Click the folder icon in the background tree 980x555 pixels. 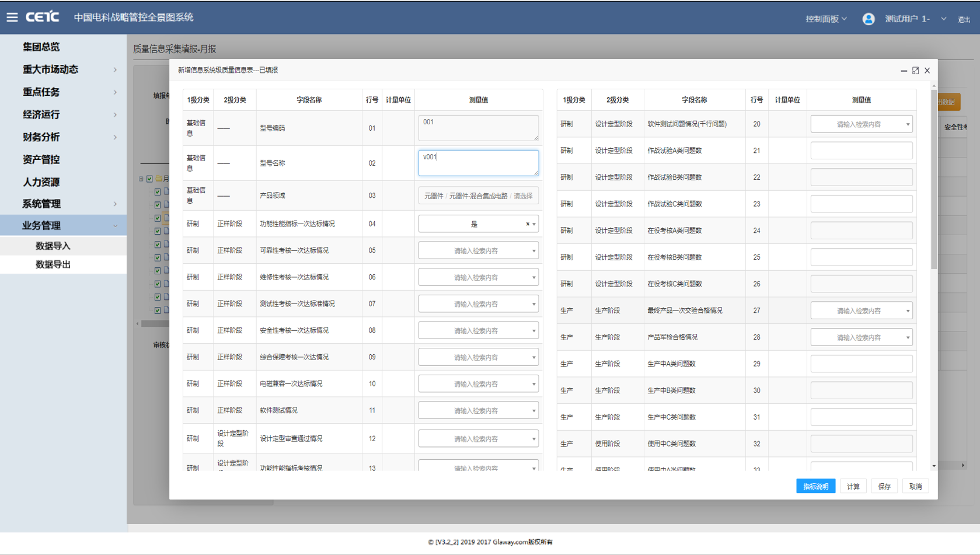tap(159, 179)
